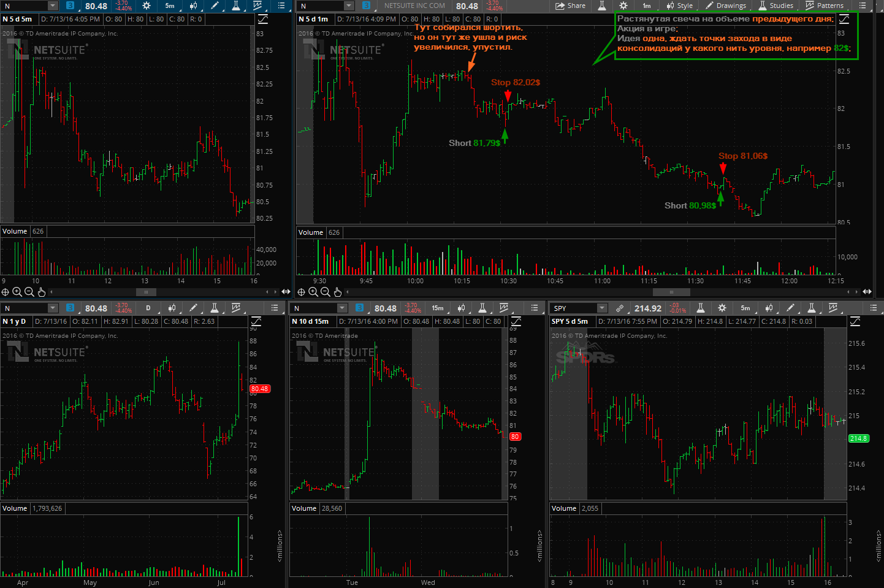The height and width of the screenshot is (588, 884).
Task: Open settings gear in SPY chart toolbar
Action: pyautogui.click(x=722, y=308)
